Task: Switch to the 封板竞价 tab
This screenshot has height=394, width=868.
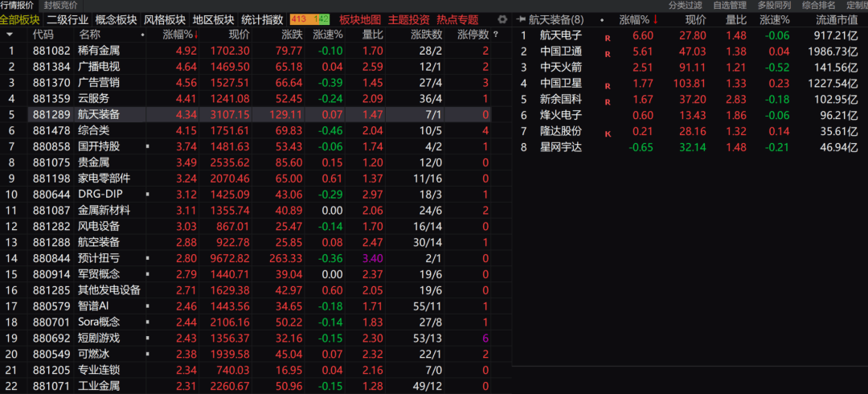Action: click(61, 5)
